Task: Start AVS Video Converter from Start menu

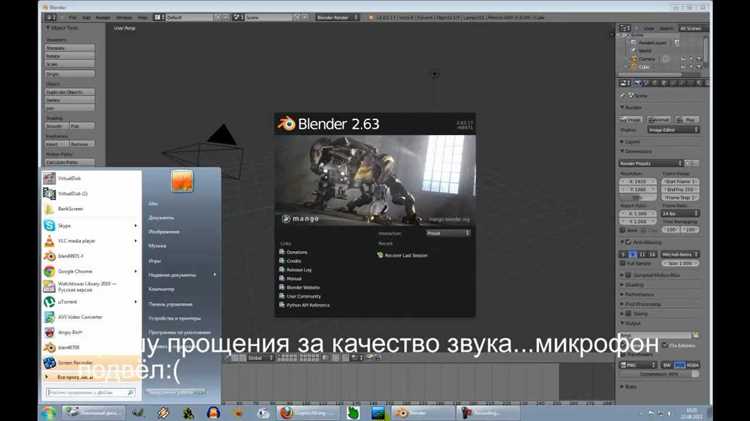Action: point(91,317)
